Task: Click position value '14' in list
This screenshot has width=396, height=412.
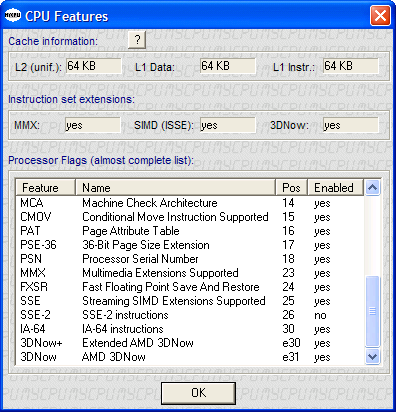Action: [x=288, y=203]
